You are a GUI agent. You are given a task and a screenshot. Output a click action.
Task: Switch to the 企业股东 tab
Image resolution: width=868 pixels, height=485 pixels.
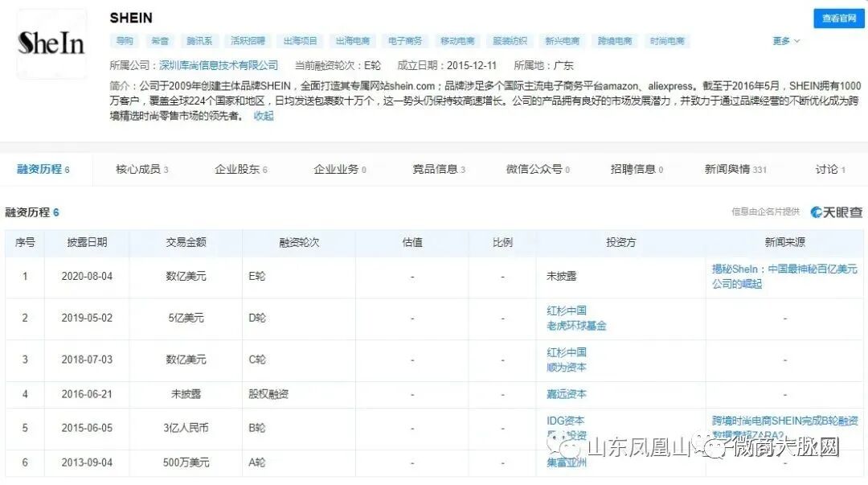[x=241, y=169]
